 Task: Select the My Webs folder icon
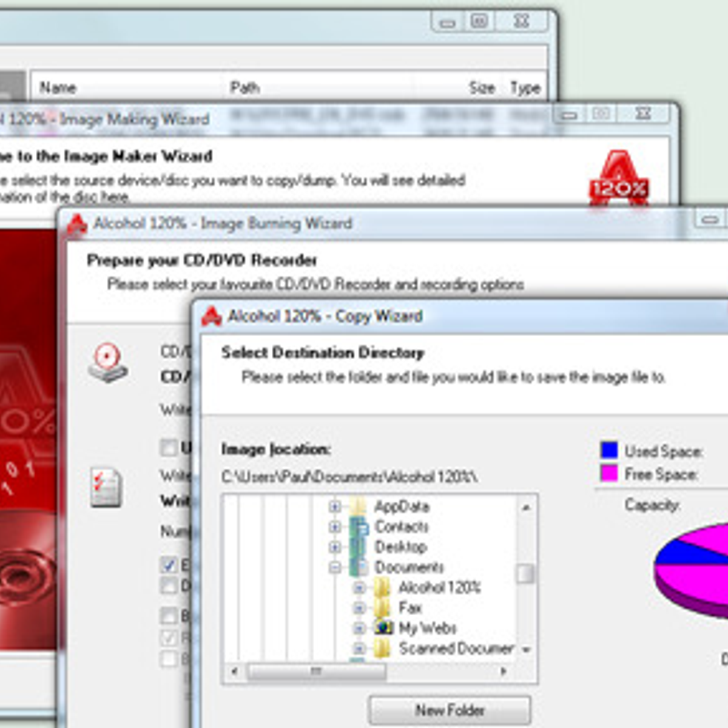pyautogui.click(x=383, y=628)
